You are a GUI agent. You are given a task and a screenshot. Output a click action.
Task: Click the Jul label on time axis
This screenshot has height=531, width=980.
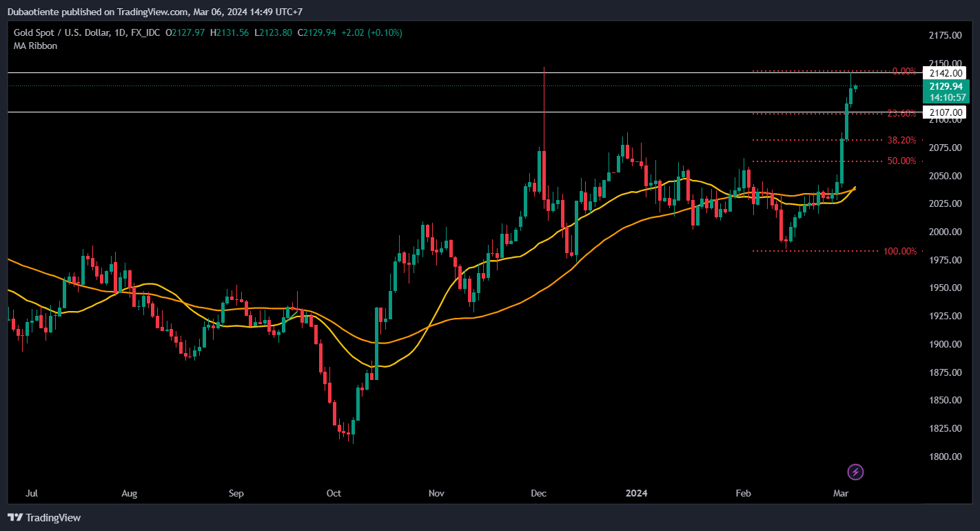[31, 494]
